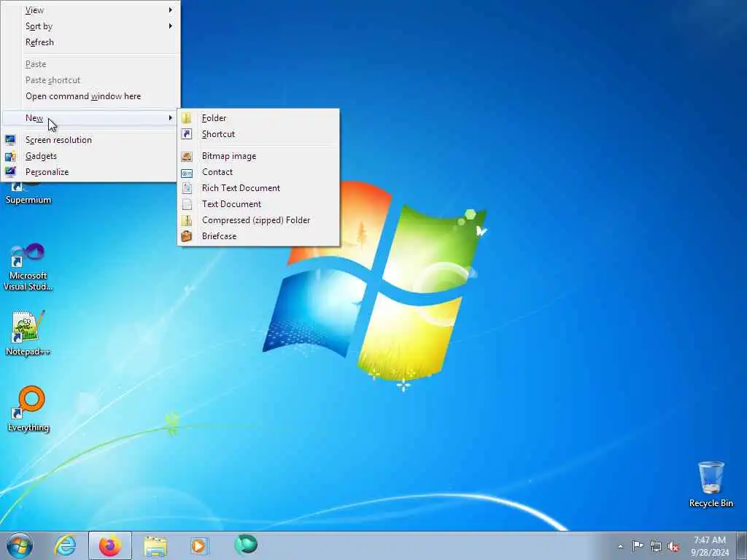
Task: Launch Windows Media Player from taskbar
Action: [x=198, y=545]
